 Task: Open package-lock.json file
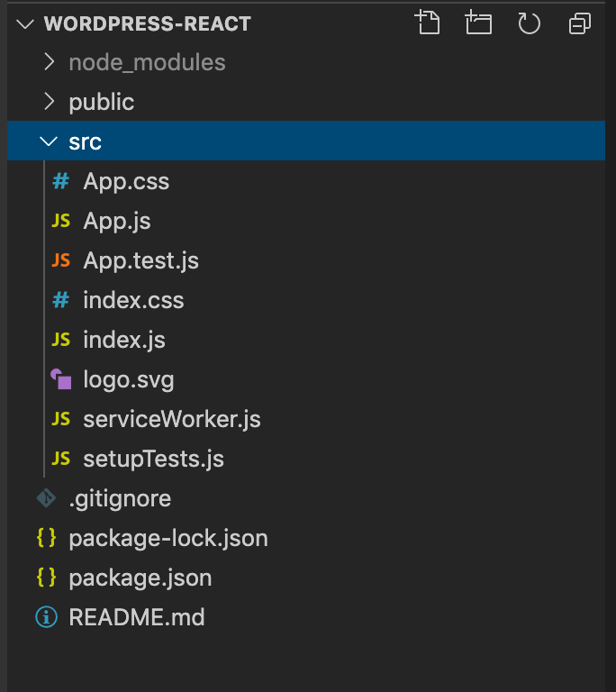(x=168, y=538)
